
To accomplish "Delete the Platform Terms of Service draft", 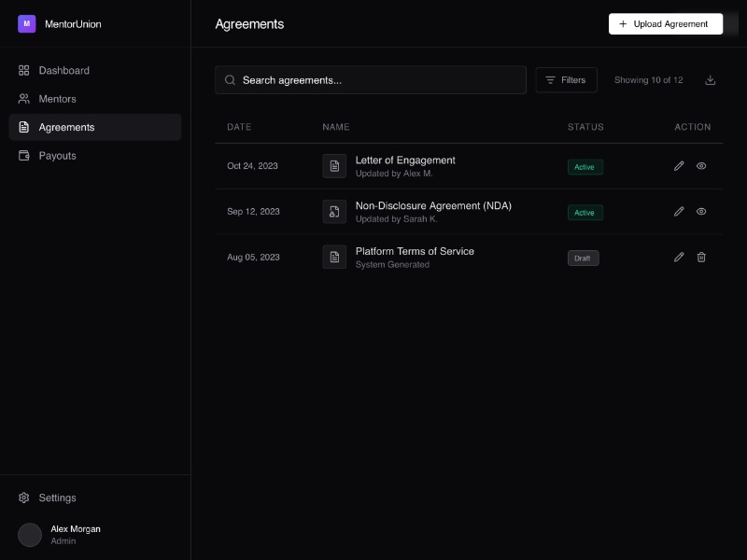I will (701, 258).
